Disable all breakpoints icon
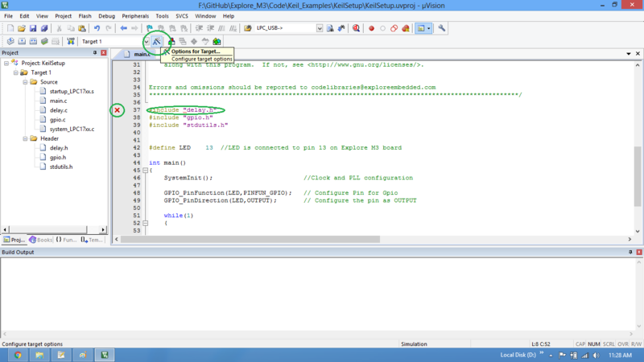The image size is (644, 362). point(394,28)
